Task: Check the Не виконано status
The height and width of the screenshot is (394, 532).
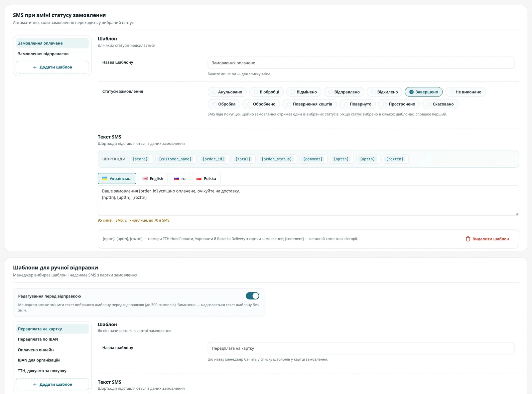Action: coord(465,92)
